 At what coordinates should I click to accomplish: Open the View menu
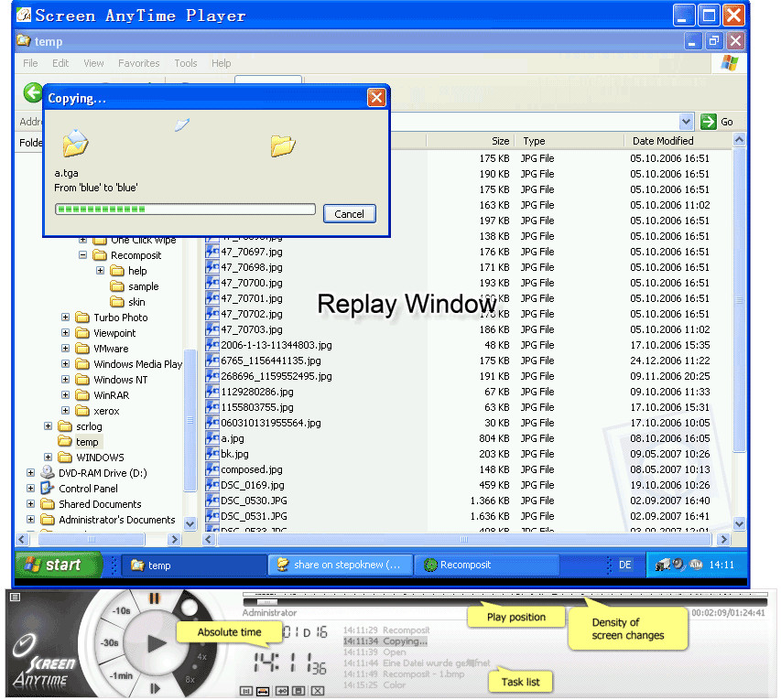[93, 63]
